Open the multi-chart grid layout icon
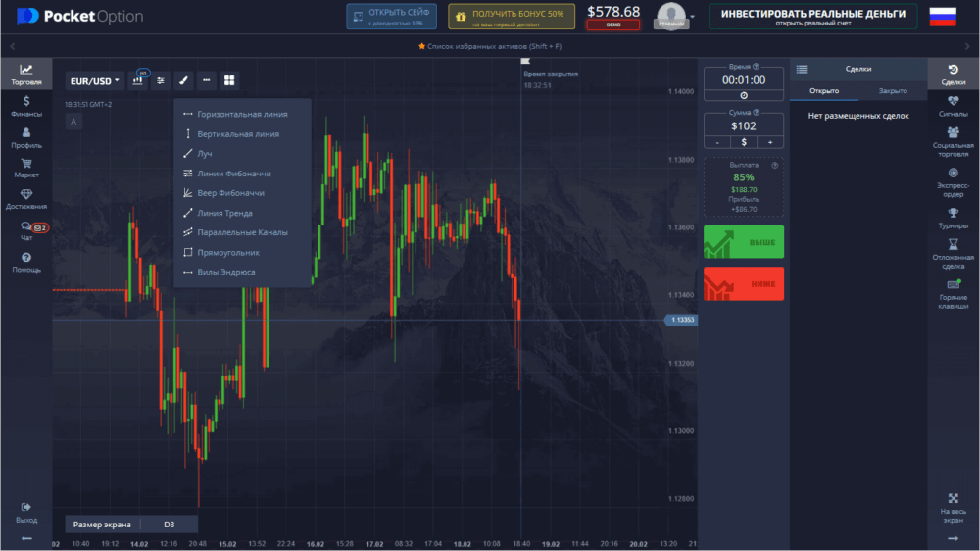Screen dimensions: 980x551 [x=229, y=80]
